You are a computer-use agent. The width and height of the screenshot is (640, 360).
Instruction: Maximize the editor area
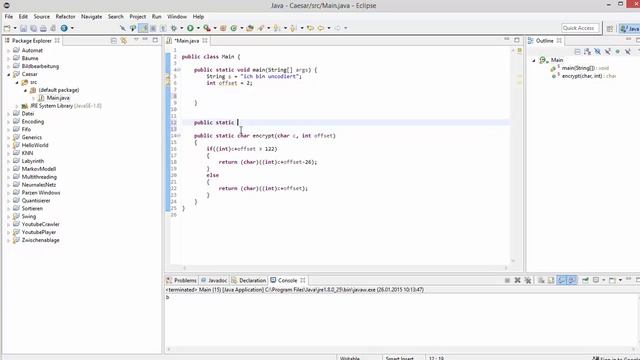coord(517,40)
